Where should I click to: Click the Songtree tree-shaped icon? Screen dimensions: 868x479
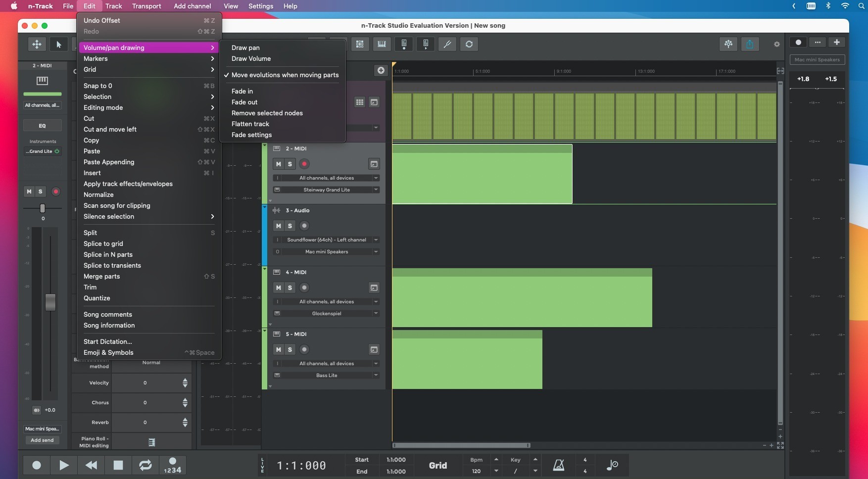click(x=728, y=44)
